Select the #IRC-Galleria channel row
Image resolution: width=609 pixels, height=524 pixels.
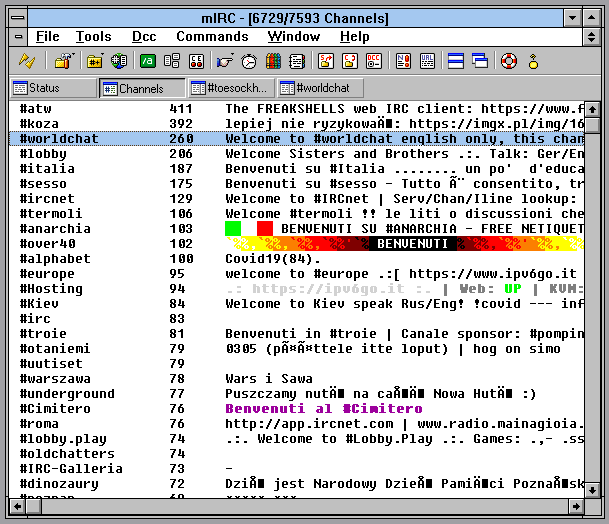[297, 469]
